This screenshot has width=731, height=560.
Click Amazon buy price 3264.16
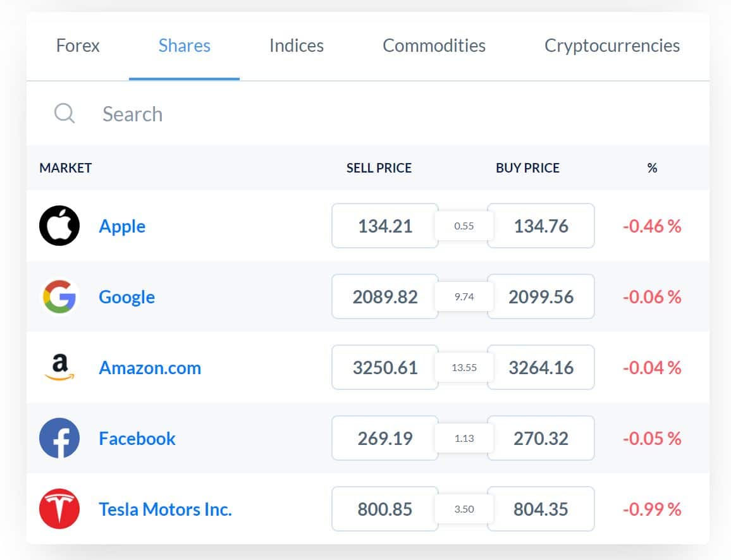click(x=541, y=367)
